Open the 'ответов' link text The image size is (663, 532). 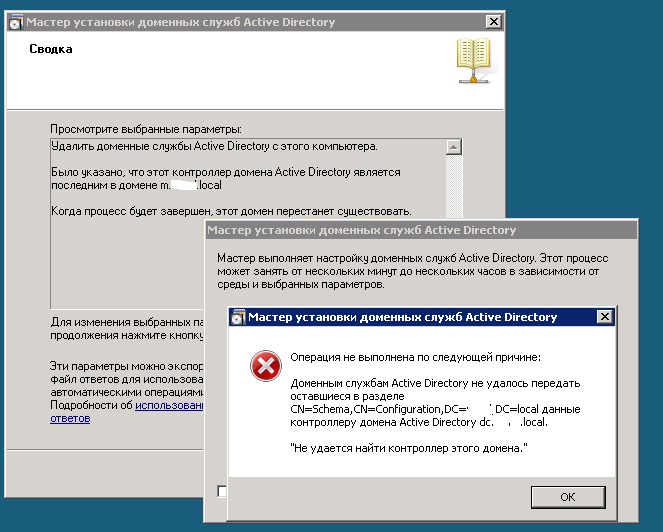tap(70, 418)
